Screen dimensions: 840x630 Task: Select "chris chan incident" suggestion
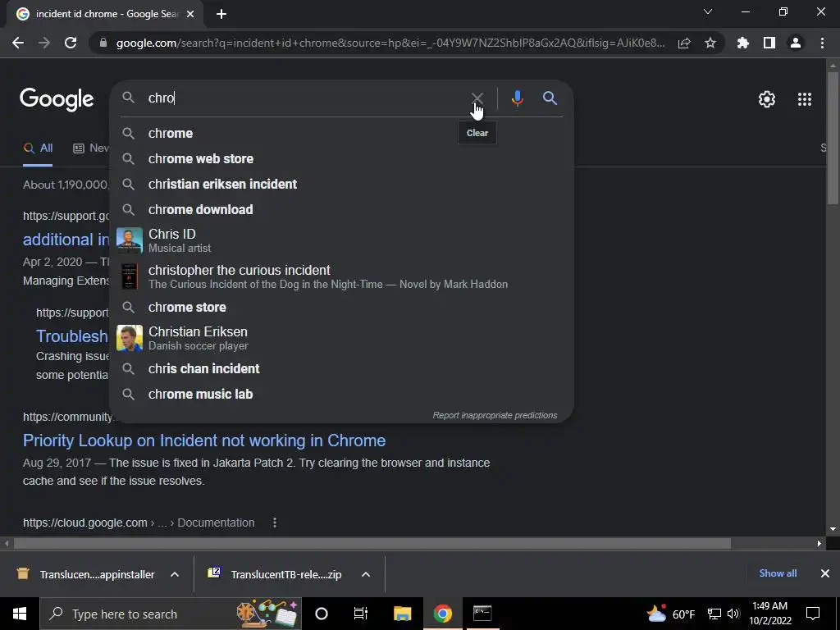pos(342,368)
